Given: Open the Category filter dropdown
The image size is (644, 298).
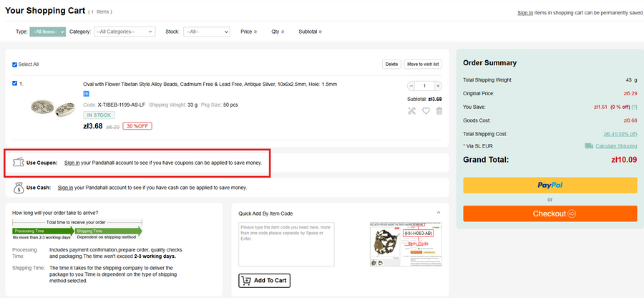Looking at the screenshot, I should (125, 32).
